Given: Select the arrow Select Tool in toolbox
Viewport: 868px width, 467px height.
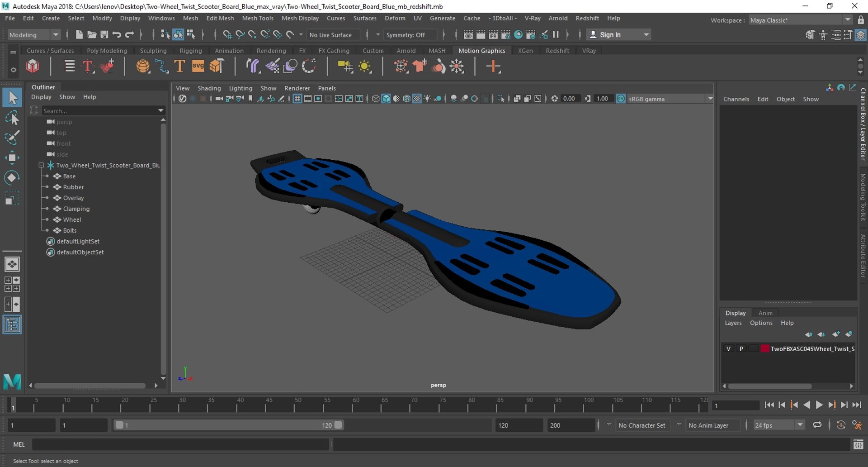Looking at the screenshot, I should (12, 97).
